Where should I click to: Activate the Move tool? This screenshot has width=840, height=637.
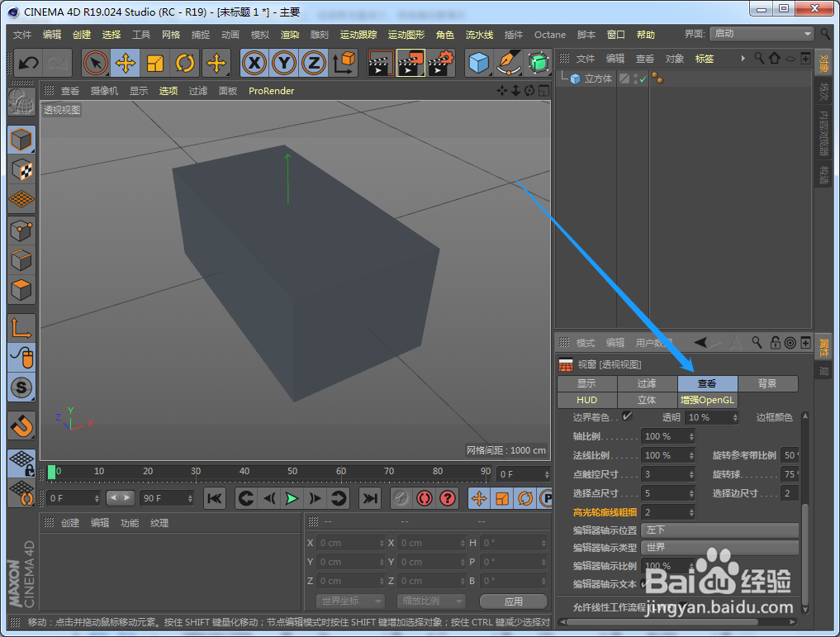(126, 64)
